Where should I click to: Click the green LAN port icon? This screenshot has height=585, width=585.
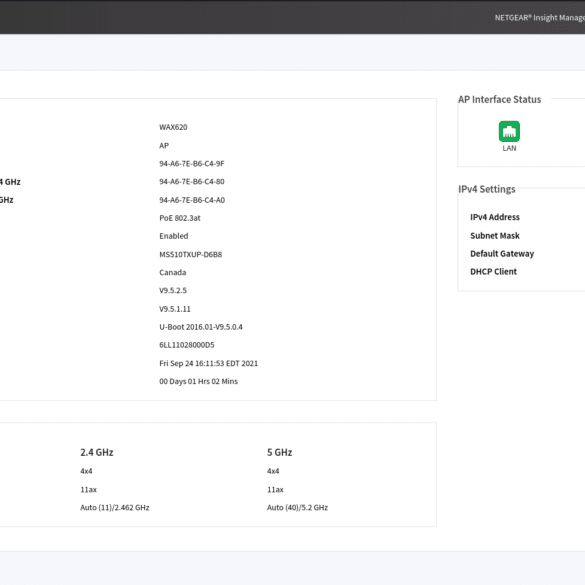(509, 131)
